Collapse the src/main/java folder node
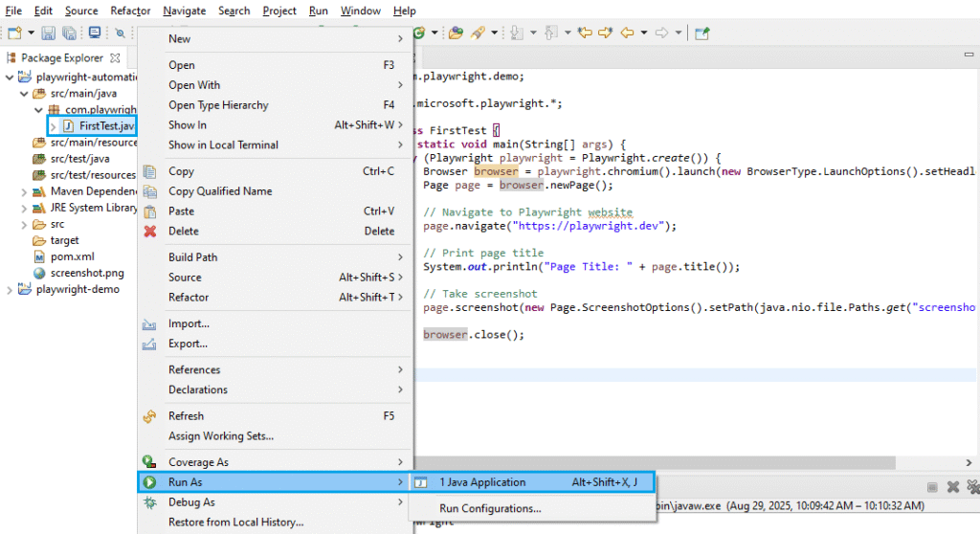 pos(24,93)
